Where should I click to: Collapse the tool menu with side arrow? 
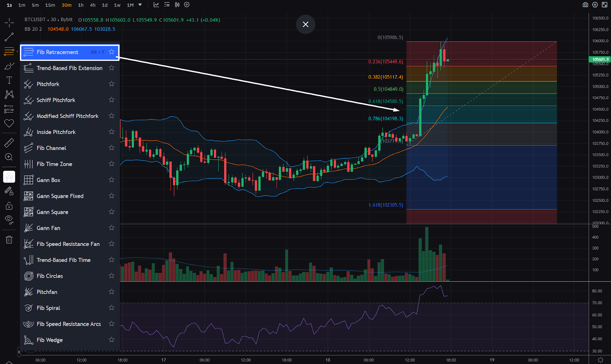(x=17, y=52)
